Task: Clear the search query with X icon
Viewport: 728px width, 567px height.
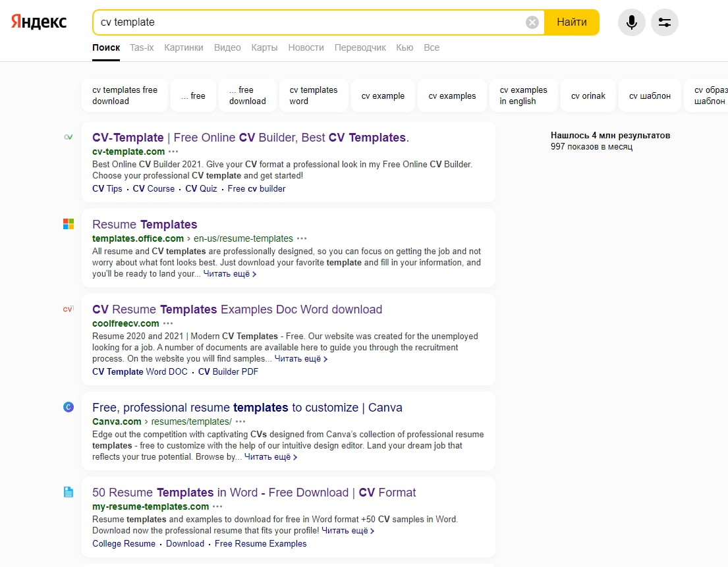Action: click(x=532, y=22)
